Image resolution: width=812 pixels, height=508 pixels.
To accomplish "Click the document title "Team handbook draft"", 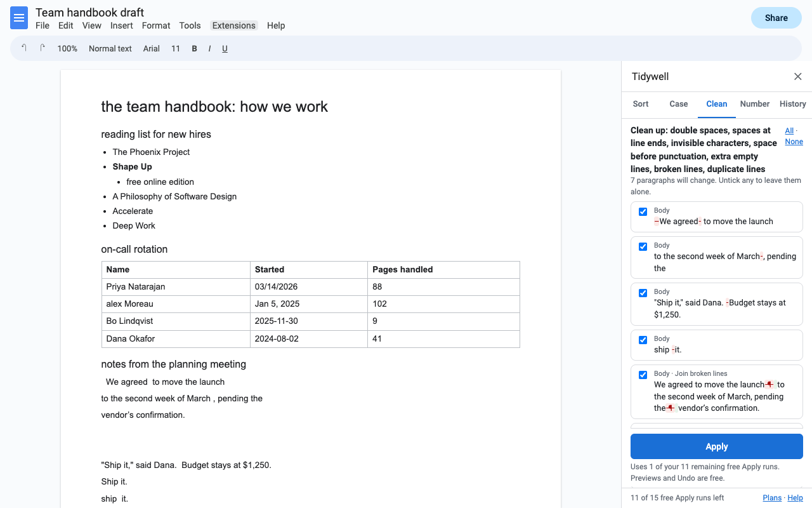I will [x=89, y=12].
